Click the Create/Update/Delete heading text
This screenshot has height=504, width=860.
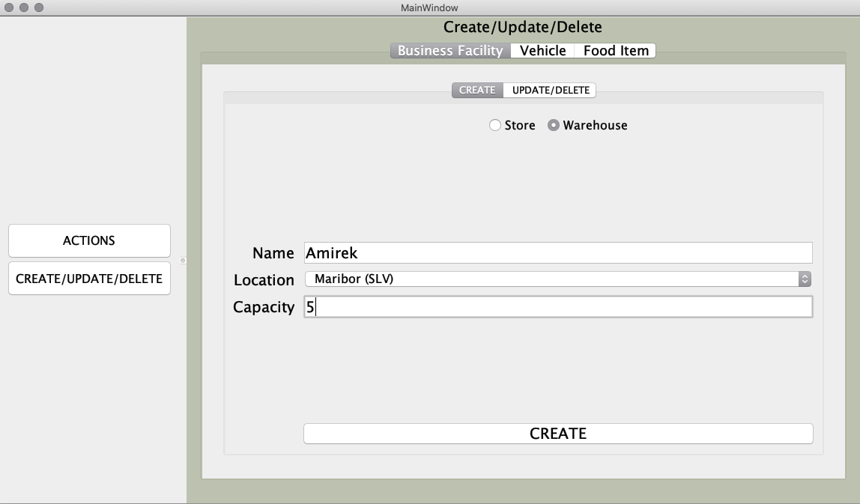[x=523, y=27]
